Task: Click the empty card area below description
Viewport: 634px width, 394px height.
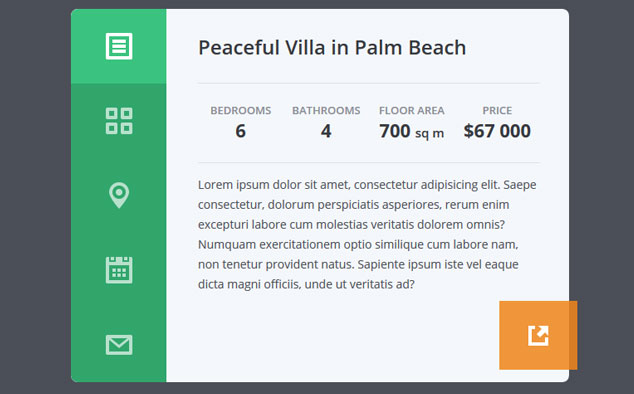Action: pos(332,338)
